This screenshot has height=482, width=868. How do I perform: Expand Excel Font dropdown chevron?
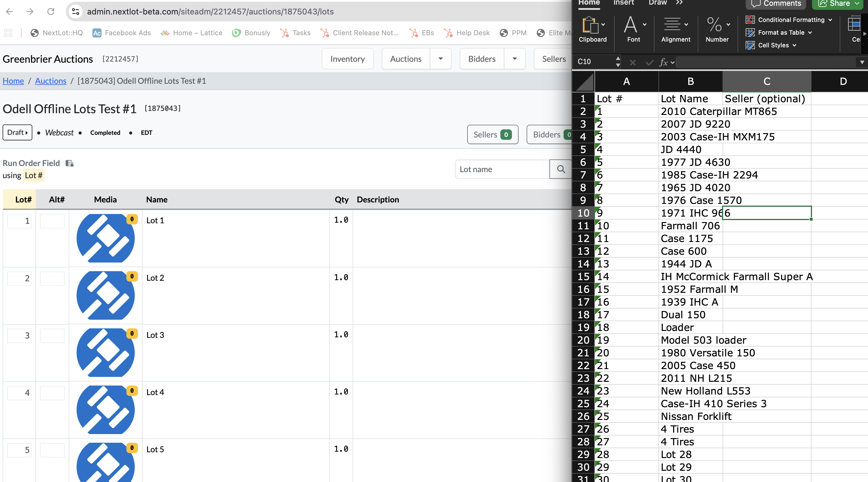(x=645, y=24)
